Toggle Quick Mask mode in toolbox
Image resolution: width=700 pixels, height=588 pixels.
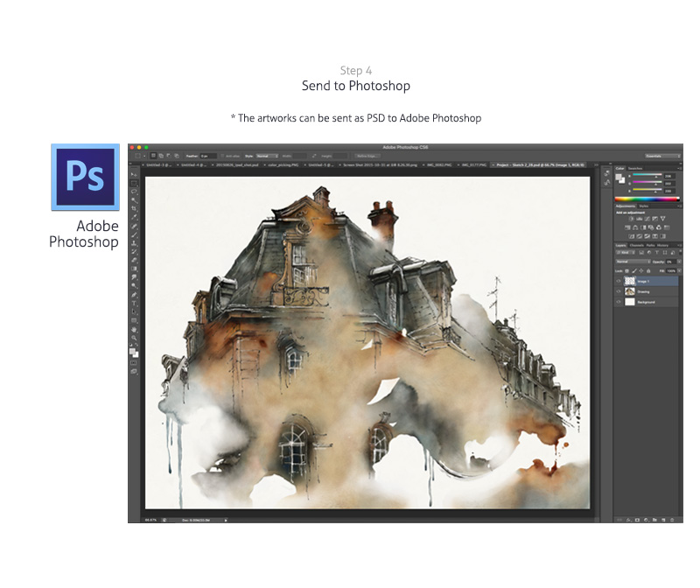[x=134, y=363]
